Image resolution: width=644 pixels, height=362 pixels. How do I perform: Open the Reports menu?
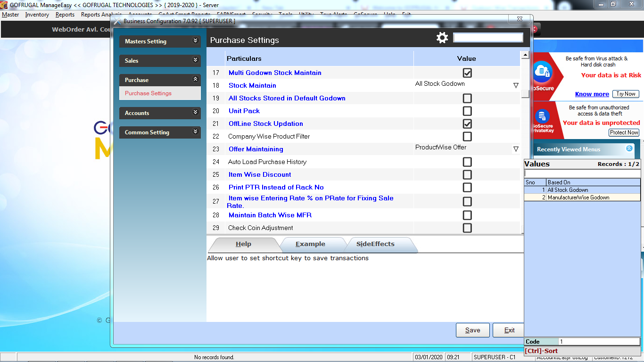pos(65,15)
